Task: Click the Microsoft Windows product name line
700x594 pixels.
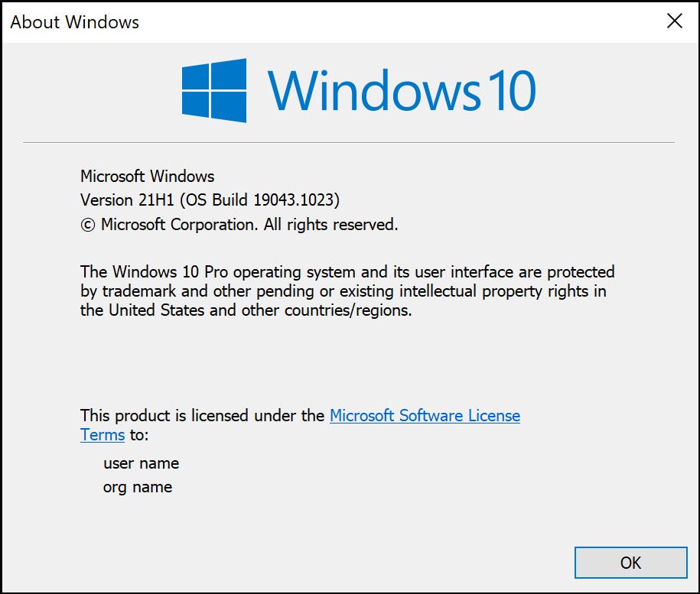Action: (x=147, y=177)
